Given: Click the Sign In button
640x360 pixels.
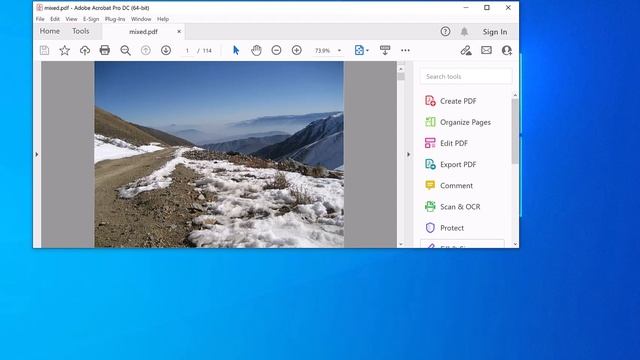Looking at the screenshot, I should [495, 31].
